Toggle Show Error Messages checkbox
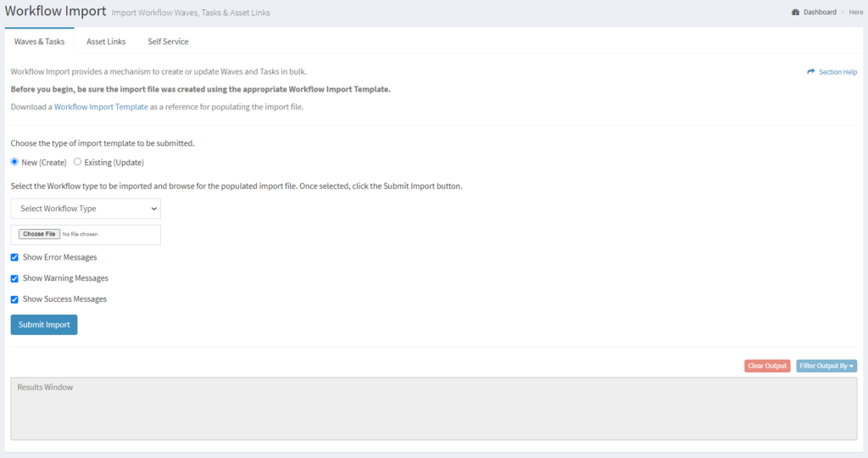868x458 pixels. [14, 257]
